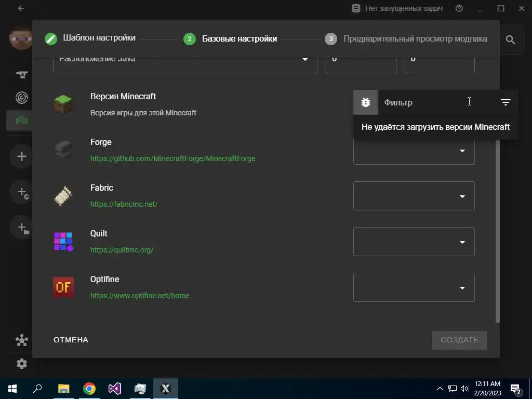The height and width of the screenshot is (399, 532).
Task: Click the ОТМЕНА cancel button
Action: tap(71, 340)
